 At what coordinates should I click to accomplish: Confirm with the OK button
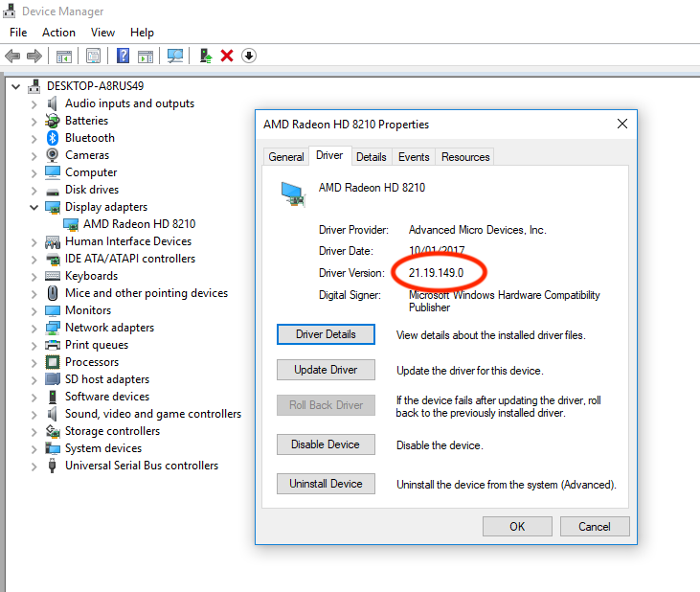[x=517, y=527]
